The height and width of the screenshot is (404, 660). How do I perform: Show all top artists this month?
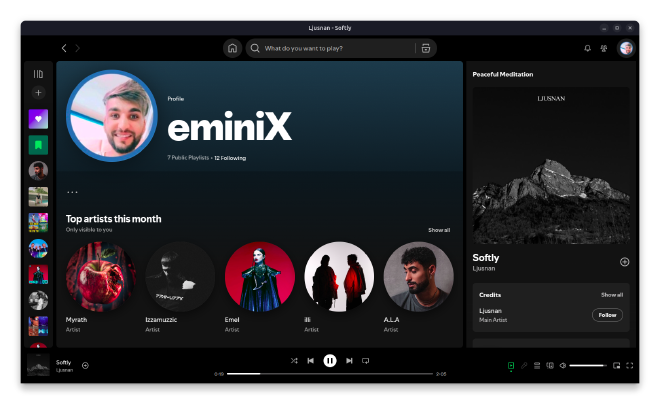[439, 230]
